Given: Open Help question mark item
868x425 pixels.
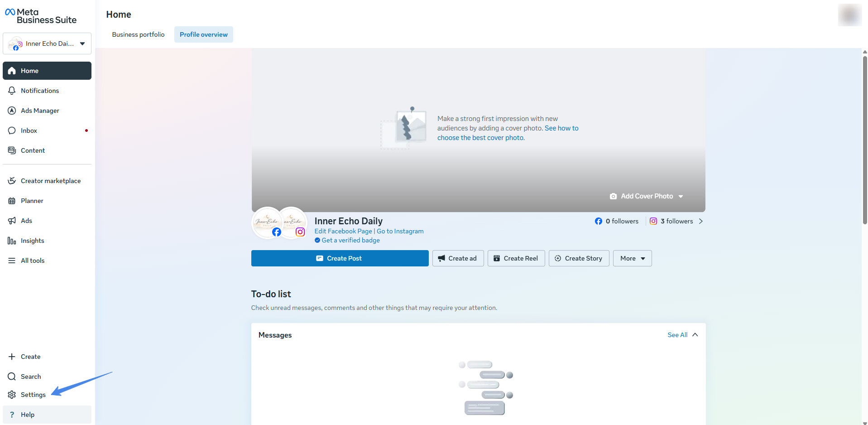Looking at the screenshot, I should pyautogui.click(x=47, y=415).
